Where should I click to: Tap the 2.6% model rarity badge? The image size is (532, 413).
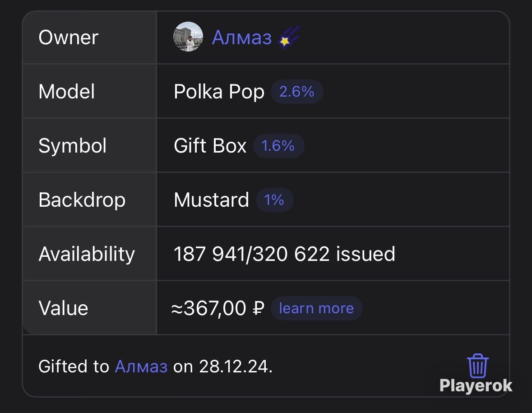pyautogui.click(x=297, y=92)
